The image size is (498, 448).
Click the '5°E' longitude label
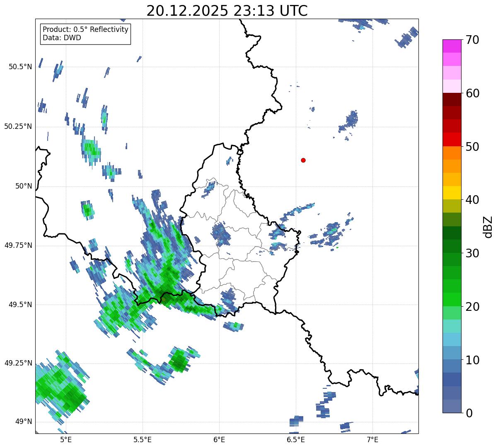65,440
